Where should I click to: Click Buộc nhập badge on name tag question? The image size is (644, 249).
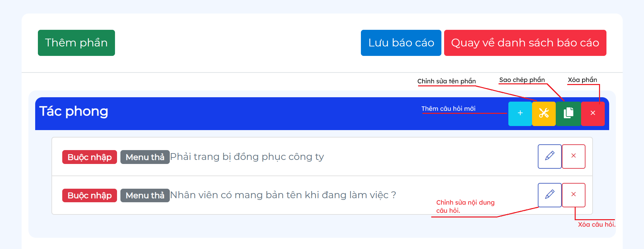click(x=89, y=195)
